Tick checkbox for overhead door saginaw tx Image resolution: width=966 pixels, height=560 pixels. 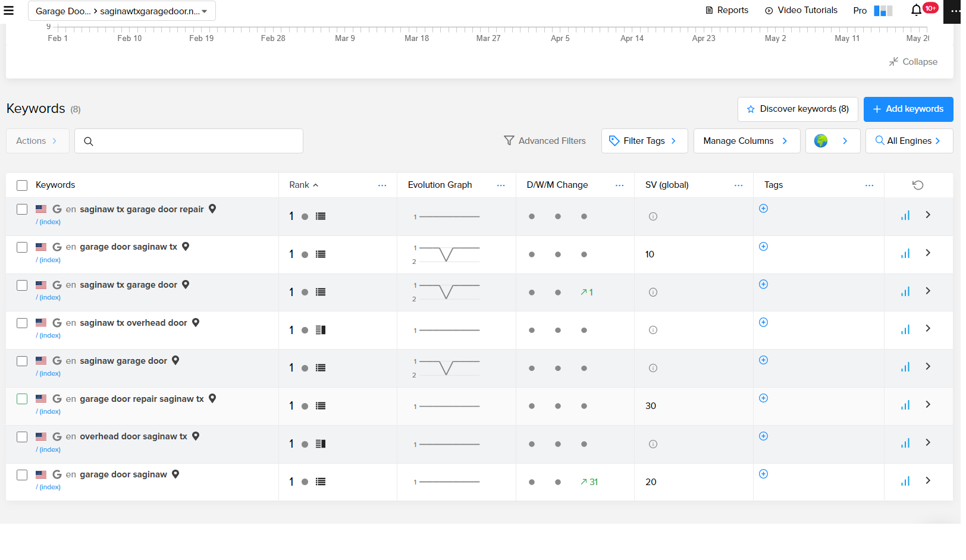coord(22,437)
